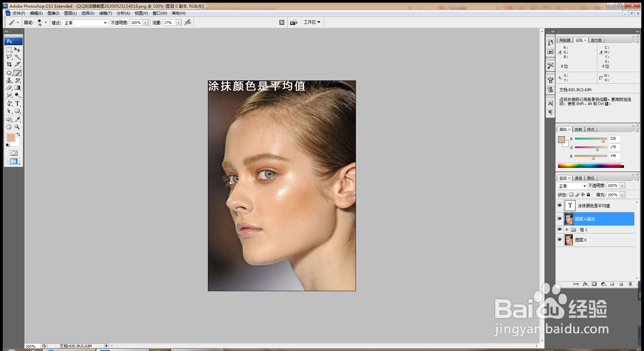Add layer mask icon
The image size is (644, 351).
[x=594, y=284]
